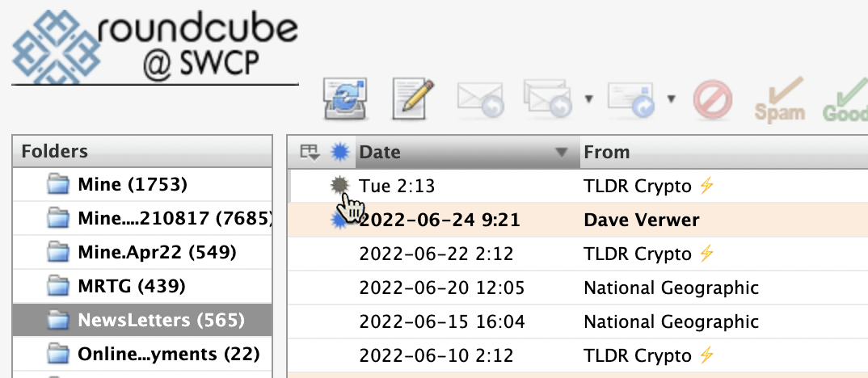Compose a new message with pencil icon
The image size is (868, 378).
point(415,100)
